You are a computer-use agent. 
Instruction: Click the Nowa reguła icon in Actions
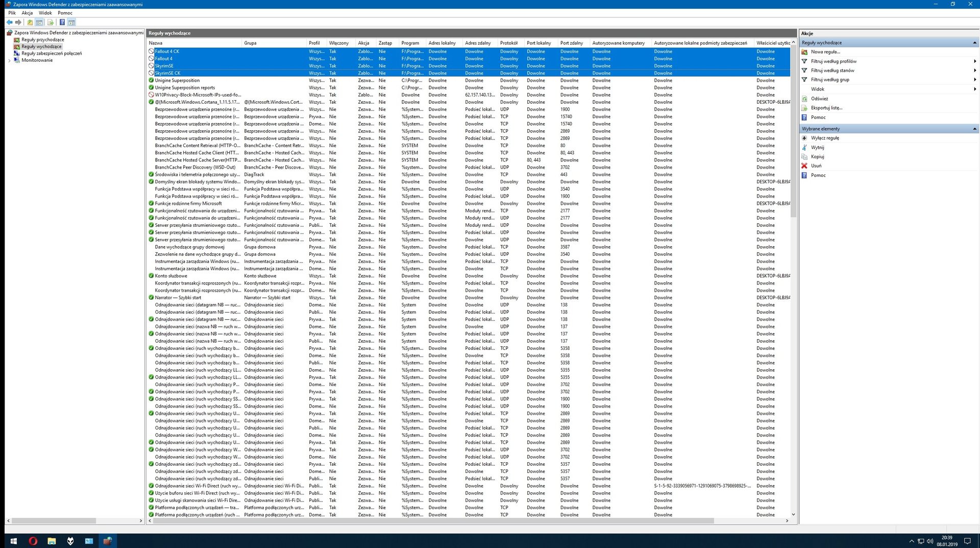click(804, 52)
